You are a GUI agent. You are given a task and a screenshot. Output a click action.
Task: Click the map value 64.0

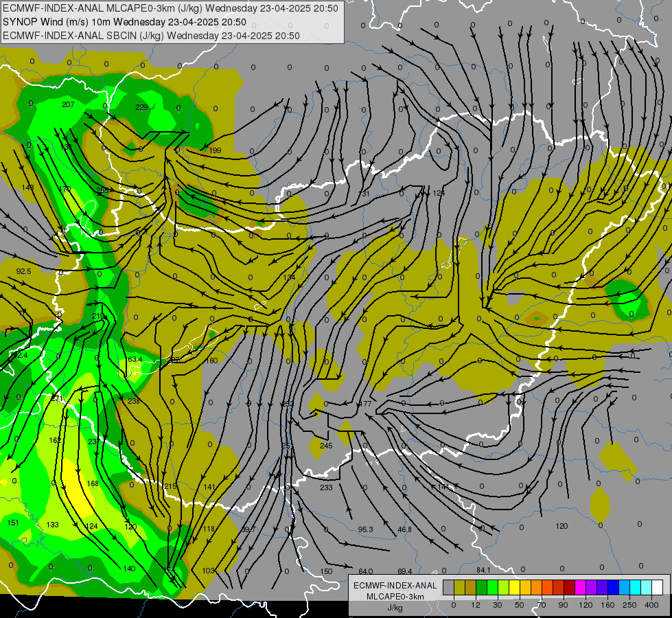[x=365, y=571]
